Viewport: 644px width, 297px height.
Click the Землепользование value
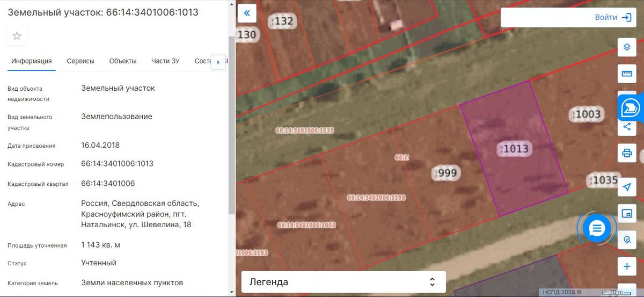[116, 117]
